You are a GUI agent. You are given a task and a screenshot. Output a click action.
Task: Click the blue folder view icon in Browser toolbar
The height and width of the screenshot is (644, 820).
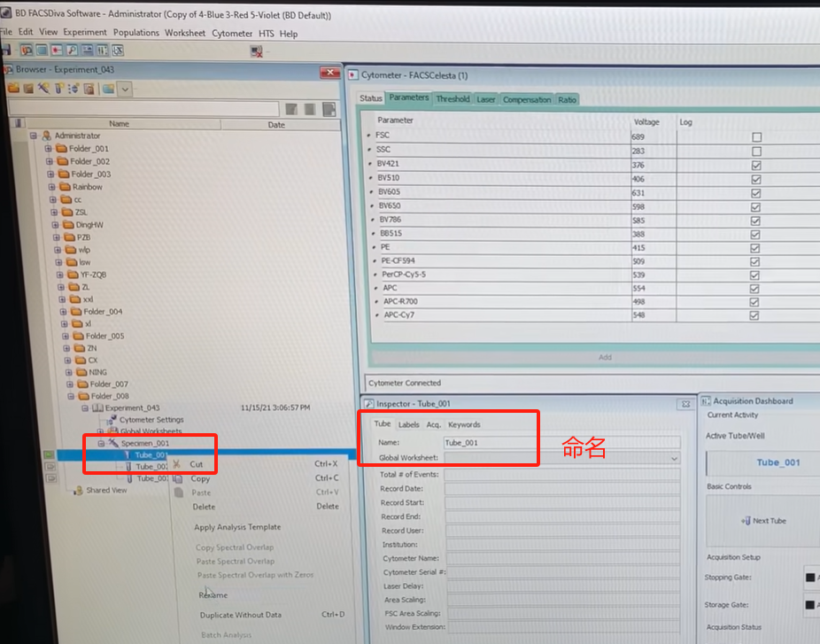click(108, 89)
